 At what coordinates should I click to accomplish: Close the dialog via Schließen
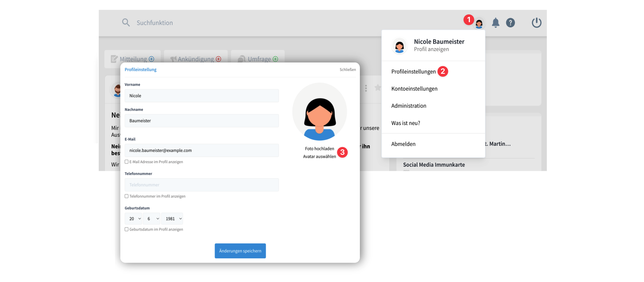(347, 70)
